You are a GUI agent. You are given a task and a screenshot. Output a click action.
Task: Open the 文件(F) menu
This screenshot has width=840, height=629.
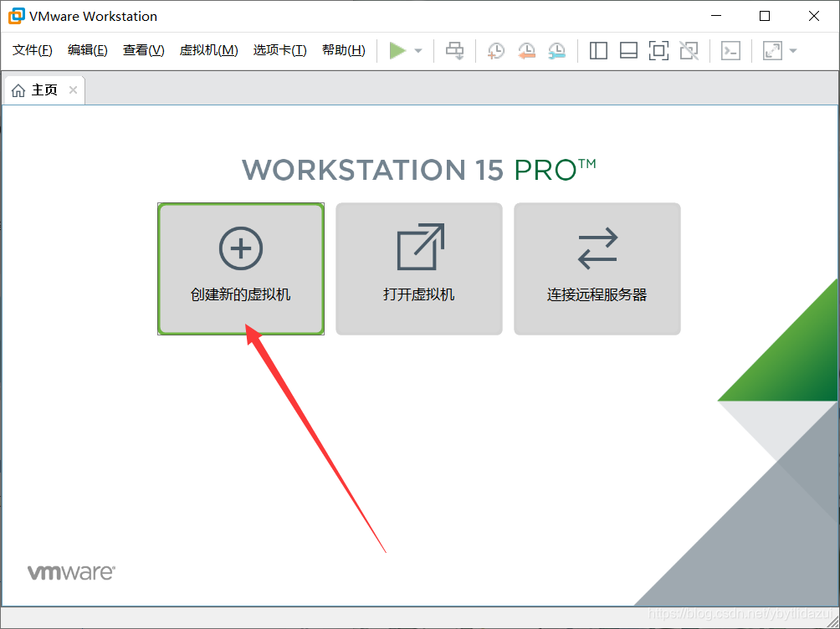coord(32,50)
